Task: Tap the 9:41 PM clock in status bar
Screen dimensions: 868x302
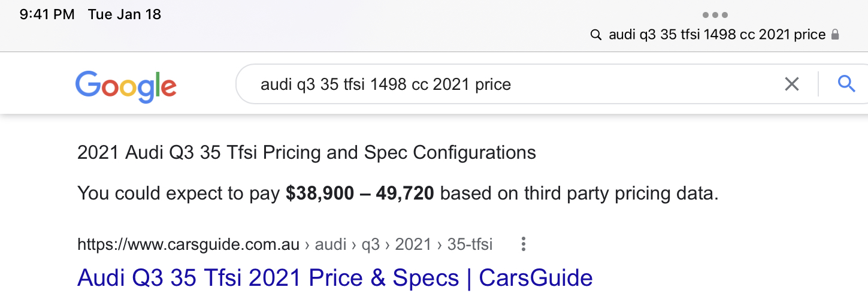Action: [x=47, y=14]
